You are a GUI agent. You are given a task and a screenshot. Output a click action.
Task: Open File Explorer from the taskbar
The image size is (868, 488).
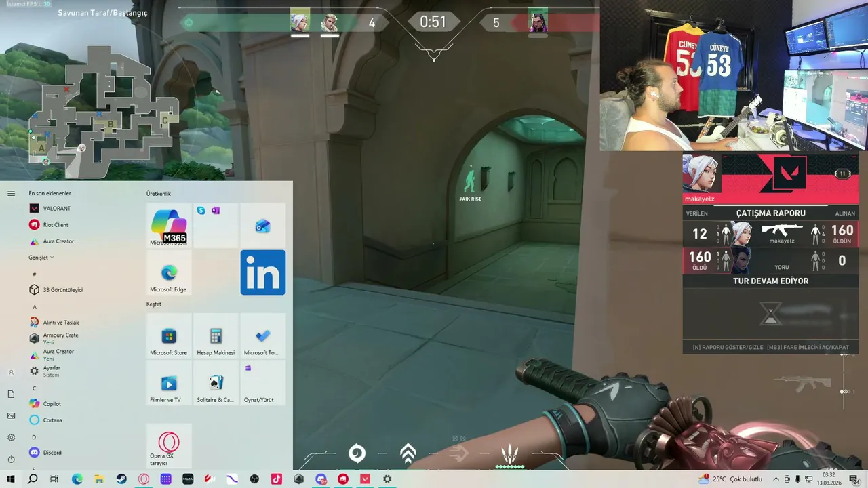point(99,479)
